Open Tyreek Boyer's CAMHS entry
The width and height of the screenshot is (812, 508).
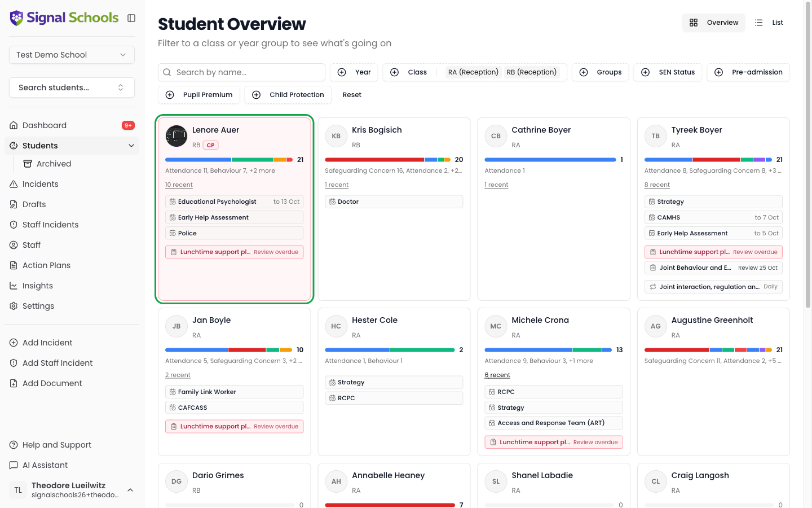pyautogui.click(x=713, y=217)
